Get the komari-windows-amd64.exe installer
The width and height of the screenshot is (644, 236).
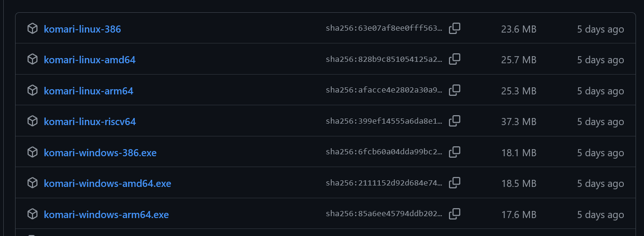coord(107,184)
